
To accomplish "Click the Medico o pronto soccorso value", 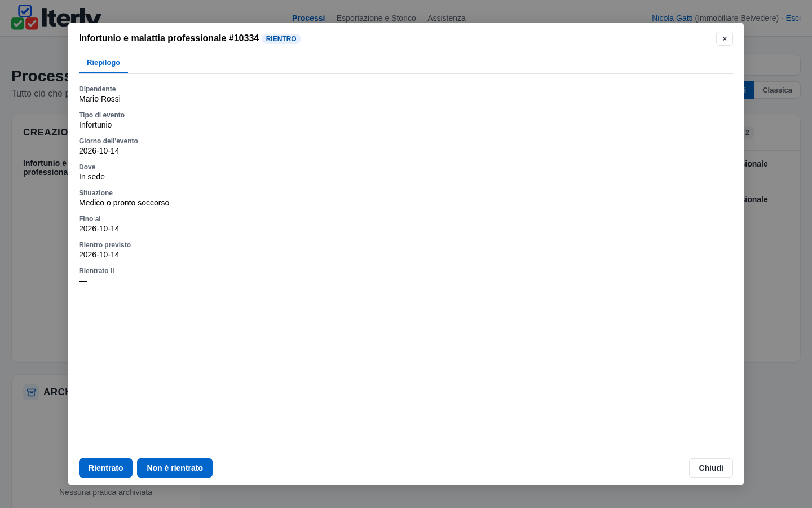I will point(124,203).
